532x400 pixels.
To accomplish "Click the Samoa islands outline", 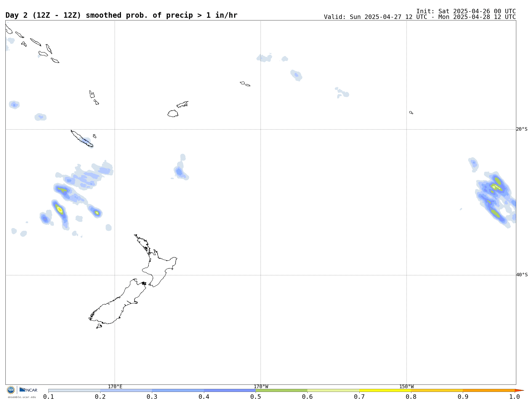I will pyautogui.click(x=245, y=84).
